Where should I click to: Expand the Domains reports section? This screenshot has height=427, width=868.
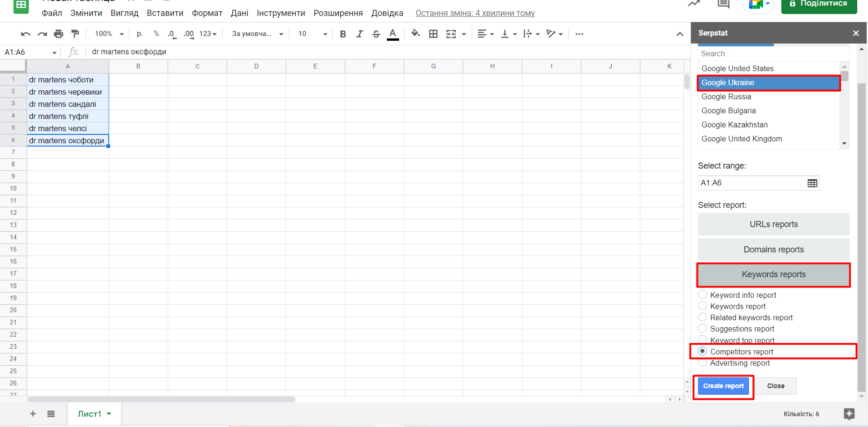773,250
